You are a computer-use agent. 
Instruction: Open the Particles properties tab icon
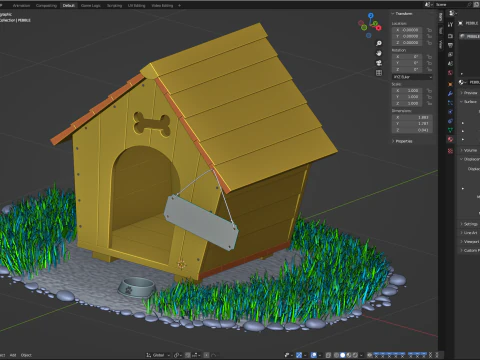click(450, 103)
